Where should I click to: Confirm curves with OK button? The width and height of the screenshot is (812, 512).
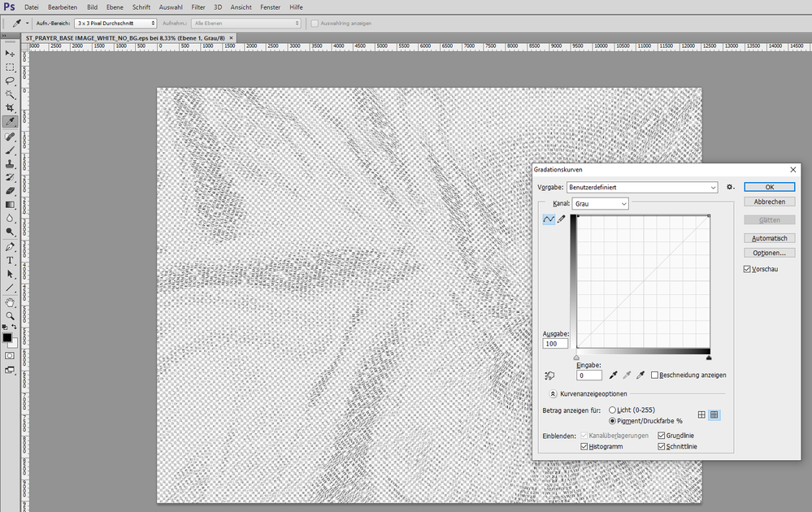point(770,187)
